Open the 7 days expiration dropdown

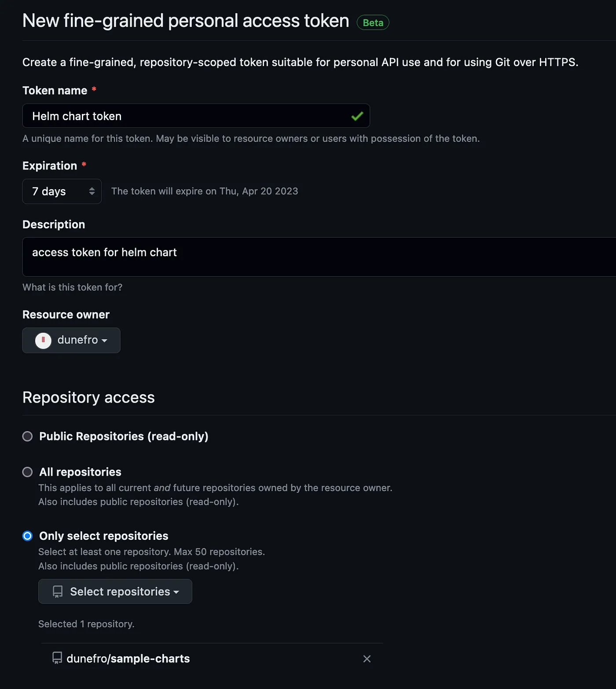pos(62,191)
